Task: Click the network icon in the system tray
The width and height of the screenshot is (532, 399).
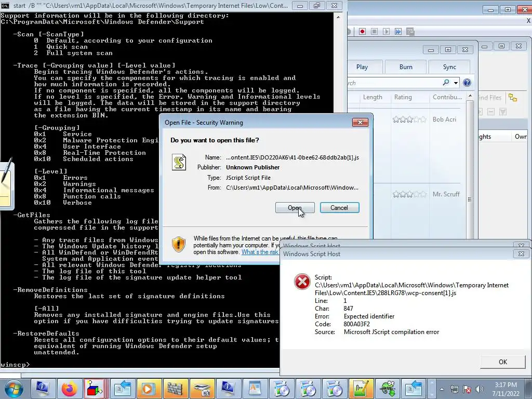Action: 454,390
